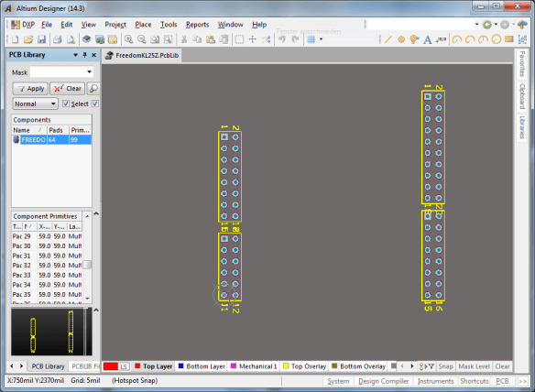Screen dimensions: 535x392
Task: Click the Clear filter button in panel
Action: 67,89
